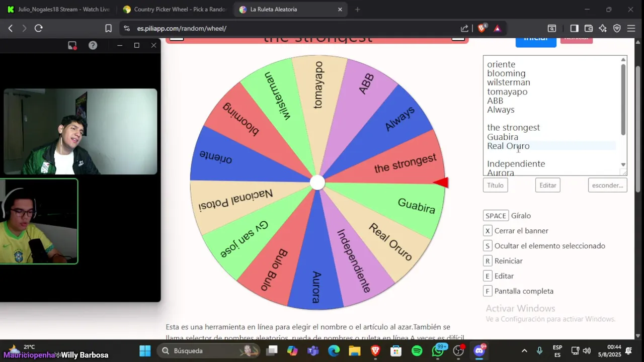Open the browser hamburger menu
Image resolution: width=644 pixels, height=362 pixels.
pos(631,28)
